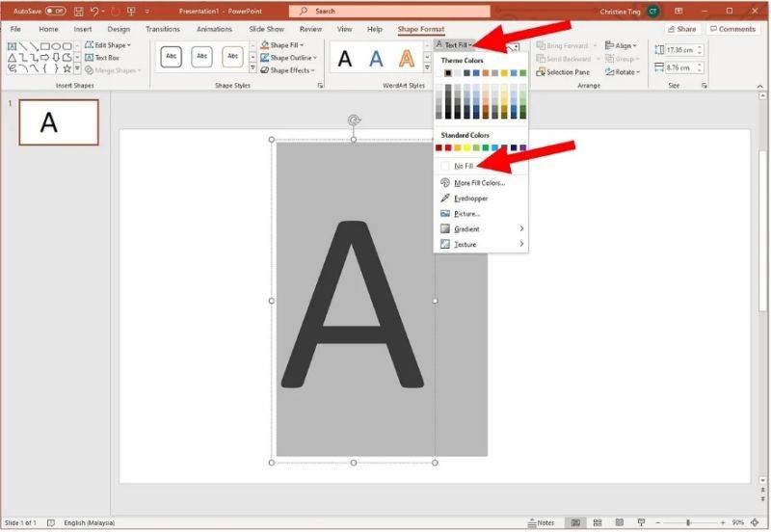Pick the rectangle shape in Insert Shapes gallery

point(45,46)
